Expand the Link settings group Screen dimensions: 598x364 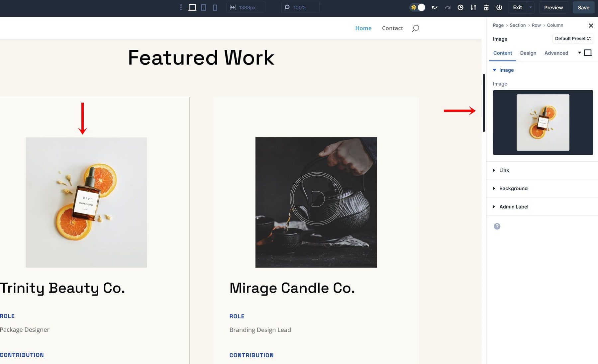pyautogui.click(x=504, y=170)
